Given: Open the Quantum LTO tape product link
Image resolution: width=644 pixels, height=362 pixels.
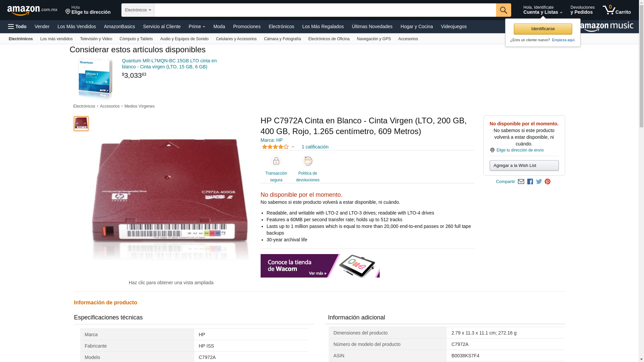Looking at the screenshot, I should point(169,64).
